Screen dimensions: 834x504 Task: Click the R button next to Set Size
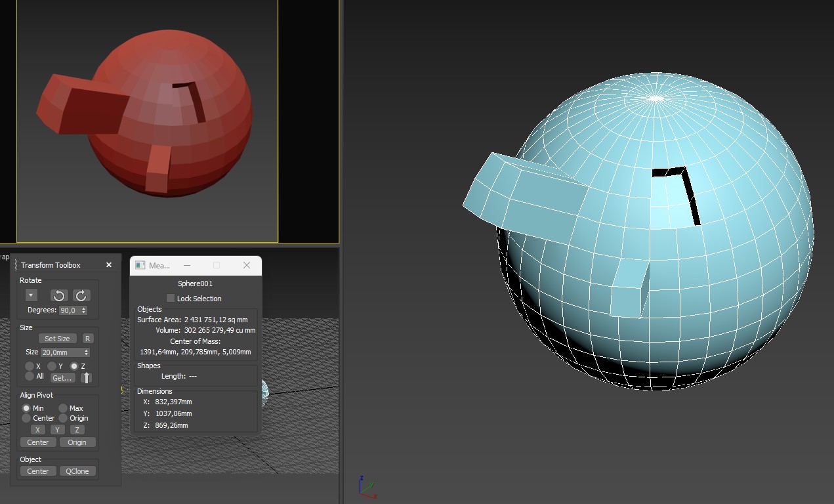tap(87, 339)
